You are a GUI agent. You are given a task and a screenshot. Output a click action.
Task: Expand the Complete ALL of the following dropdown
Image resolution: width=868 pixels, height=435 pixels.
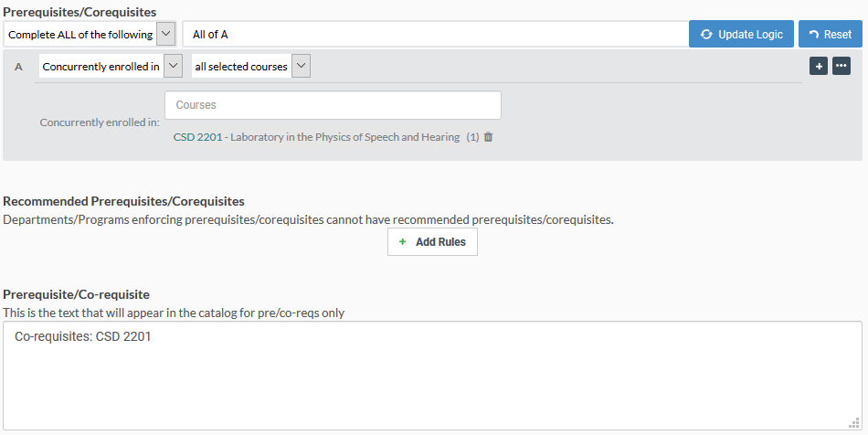coord(165,34)
